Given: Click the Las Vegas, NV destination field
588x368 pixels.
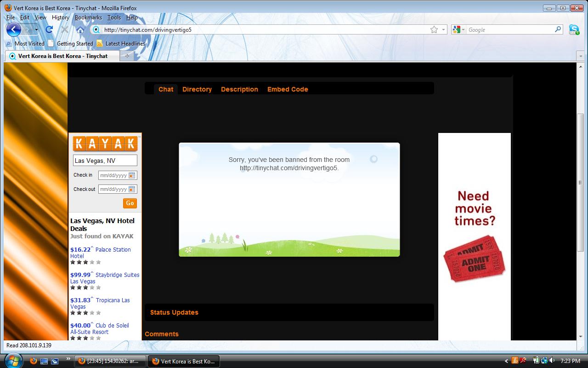Looking at the screenshot, I should coord(105,161).
